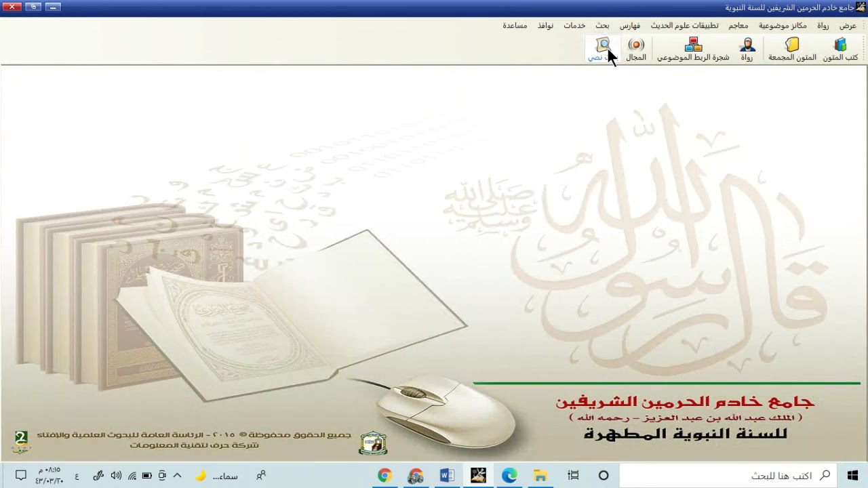Open the فهارس menu
The image size is (868, 488).
[x=630, y=26]
